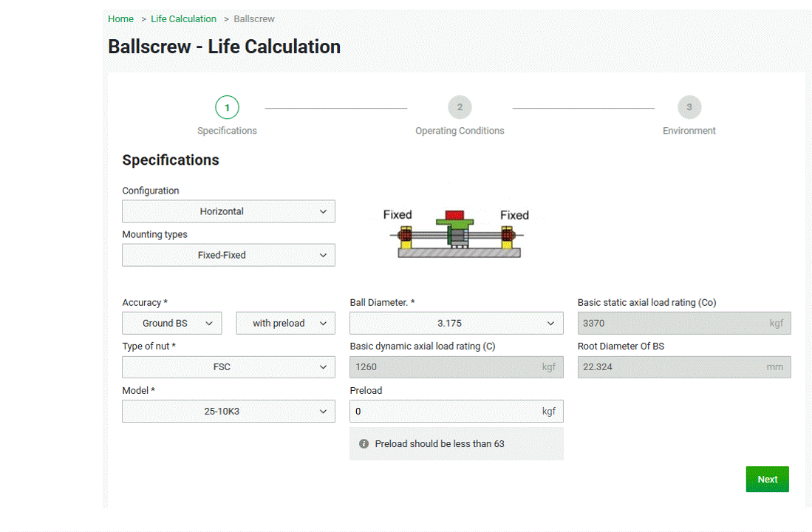Select the Ballscrew breadcrumb item
Screen dimensions: 812x532
(253, 18)
